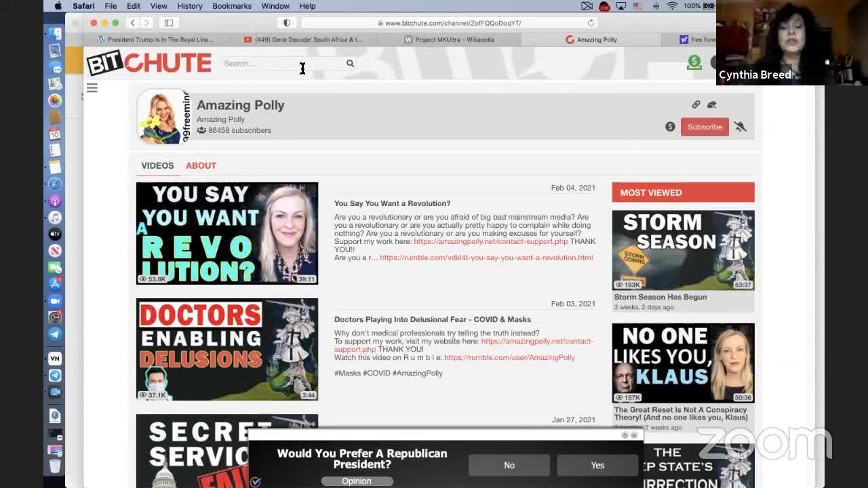This screenshot has height=488, width=868.
Task: Open the Doctors Enabling Delusions thumbnail
Action: (227, 349)
